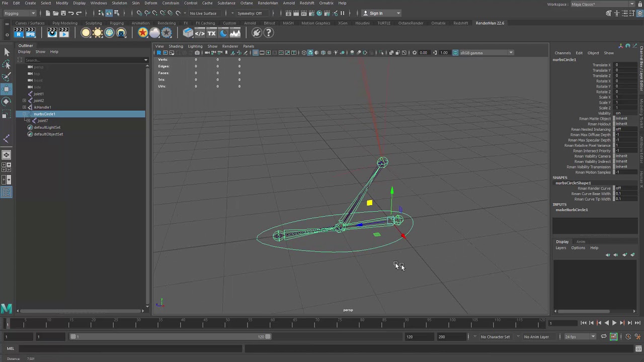Click No Character Set button
Screen dimensions: 644x362
495,337
